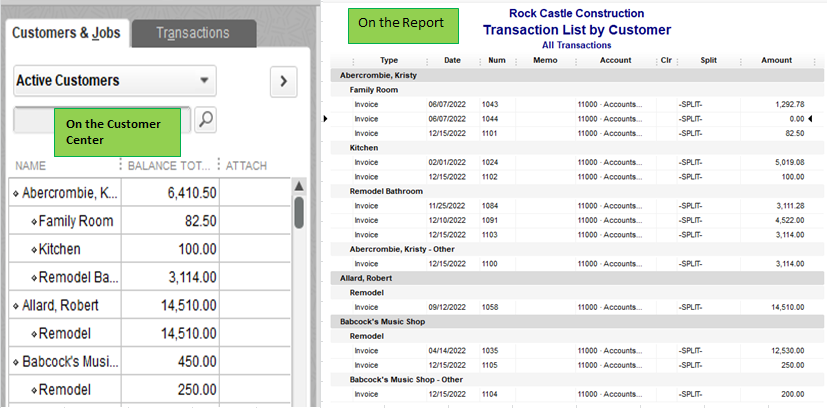Open invoice 1043 row in report
The height and width of the screenshot is (408, 827).
click(578, 104)
